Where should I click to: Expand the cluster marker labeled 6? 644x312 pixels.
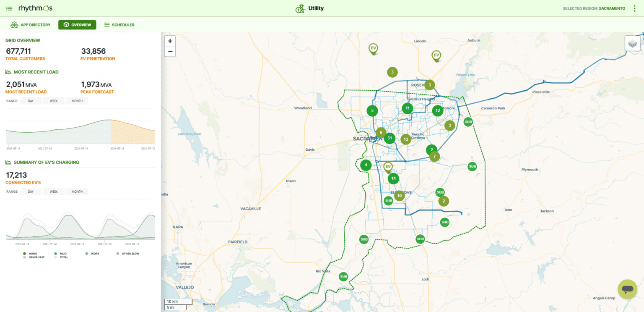coord(381,133)
